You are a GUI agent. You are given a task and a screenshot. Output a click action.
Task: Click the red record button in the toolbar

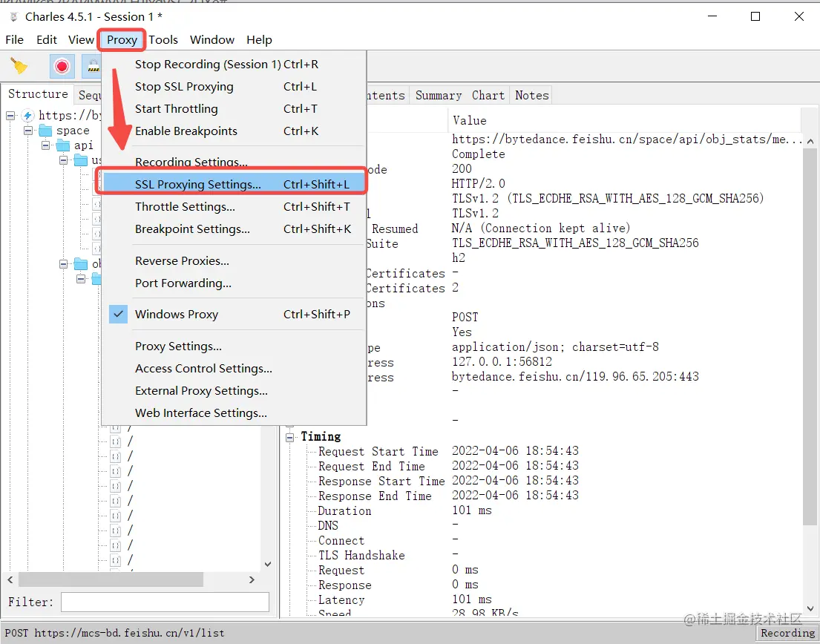coord(62,66)
